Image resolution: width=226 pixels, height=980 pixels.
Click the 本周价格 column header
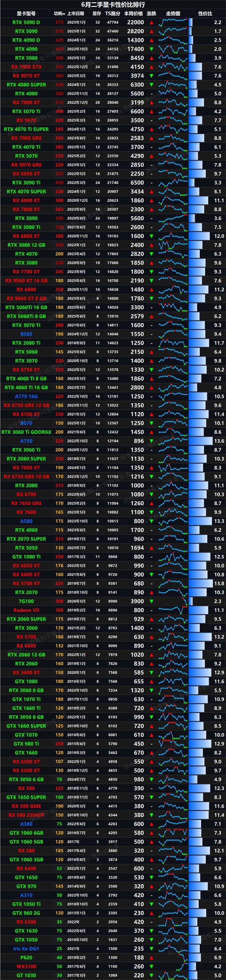pyautogui.click(x=134, y=14)
